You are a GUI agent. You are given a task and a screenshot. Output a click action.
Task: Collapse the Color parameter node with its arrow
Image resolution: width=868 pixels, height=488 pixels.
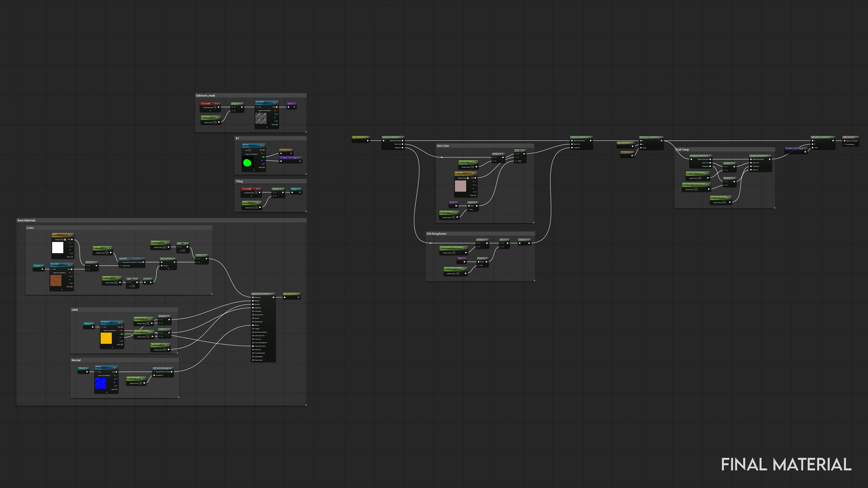[x=72, y=235]
